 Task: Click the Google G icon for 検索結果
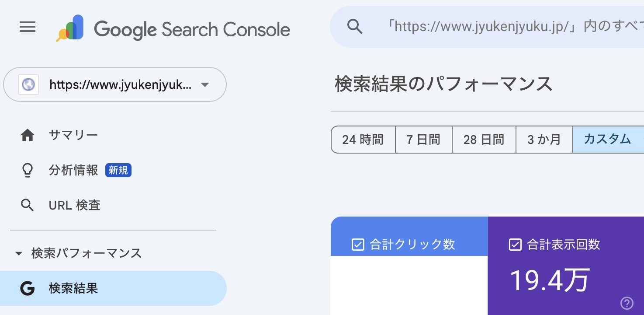28,288
